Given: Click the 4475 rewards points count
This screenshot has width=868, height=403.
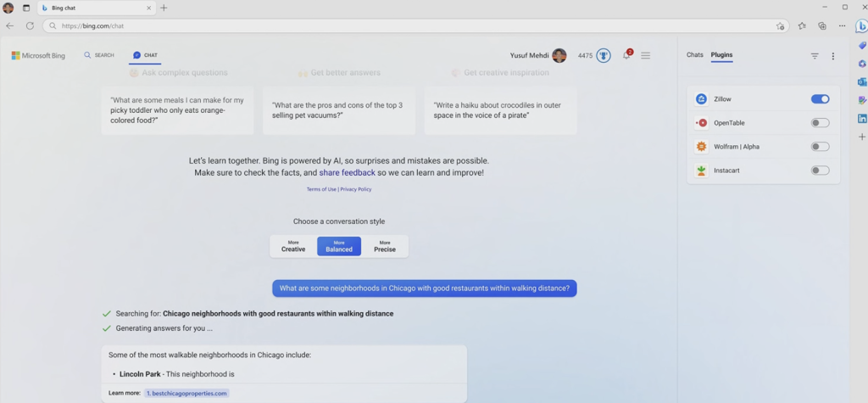Looking at the screenshot, I should coord(585,55).
